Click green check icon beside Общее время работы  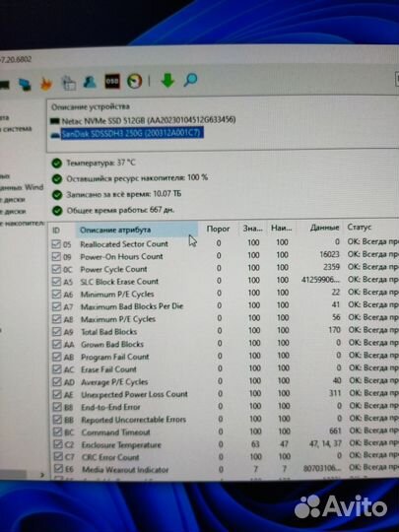pyautogui.click(x=57, y=211)
